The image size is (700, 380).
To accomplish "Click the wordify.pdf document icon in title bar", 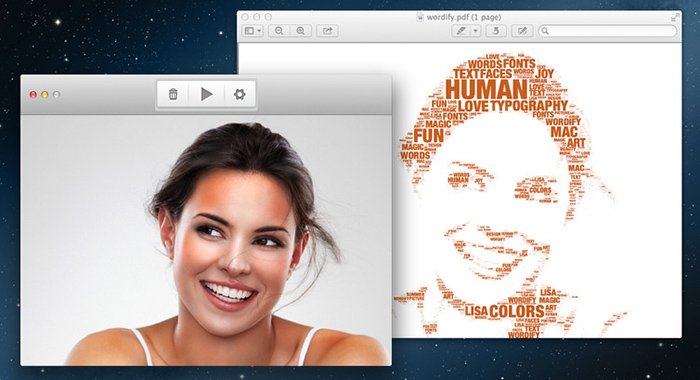I will click(x=420, y=17).
